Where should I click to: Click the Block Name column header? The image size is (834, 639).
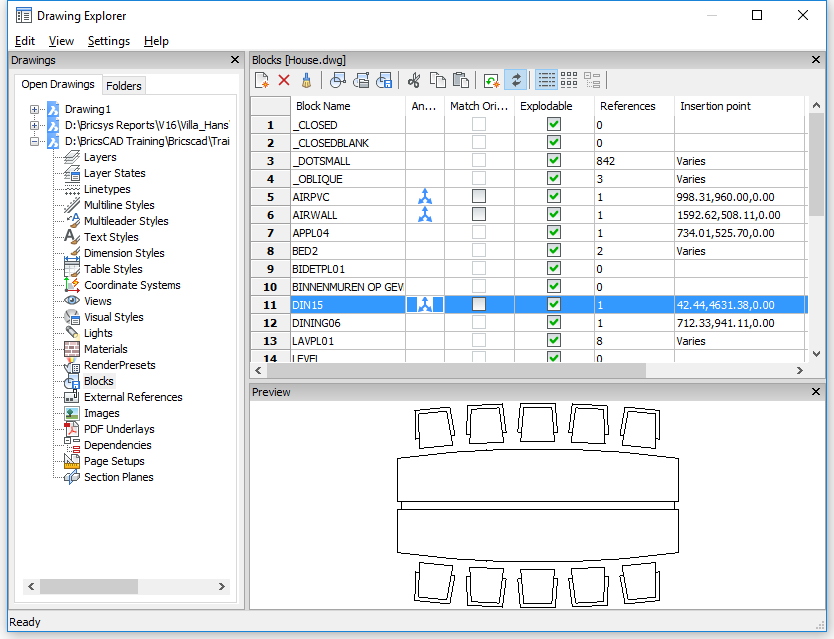coord(323,106)
